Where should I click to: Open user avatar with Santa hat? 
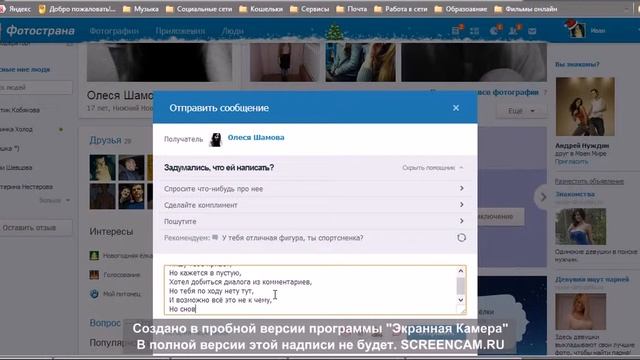(576, 29)
